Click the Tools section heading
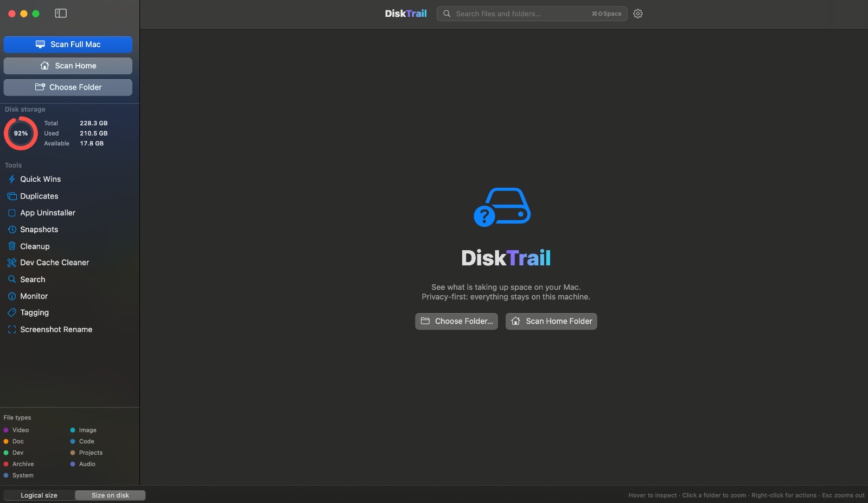 point(14,165)
